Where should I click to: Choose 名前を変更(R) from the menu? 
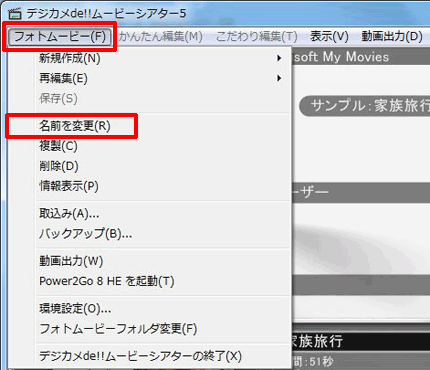click(x=75, y=126)
